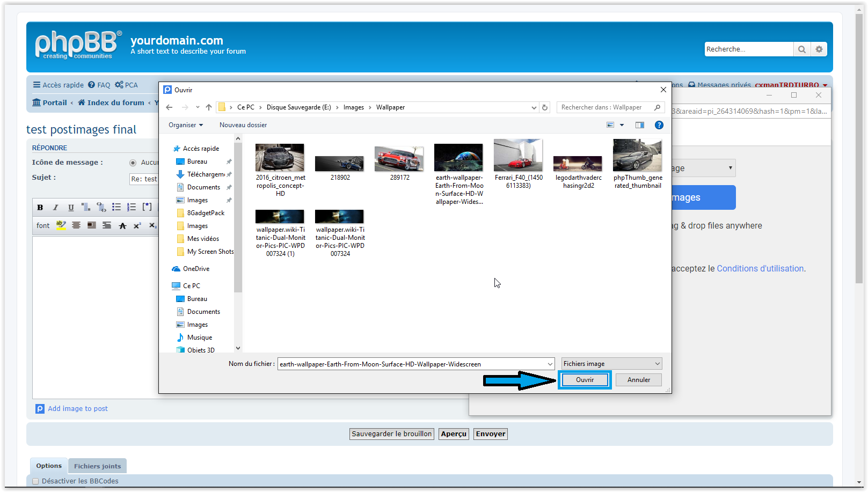Pick text highlight color tool
Screen dimensions: 868x492
61,225
